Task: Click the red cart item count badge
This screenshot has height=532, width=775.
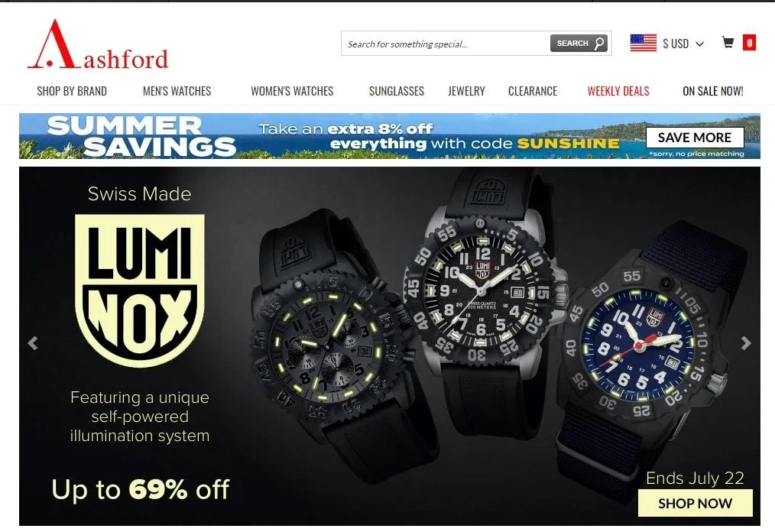Action: (749, 43)
